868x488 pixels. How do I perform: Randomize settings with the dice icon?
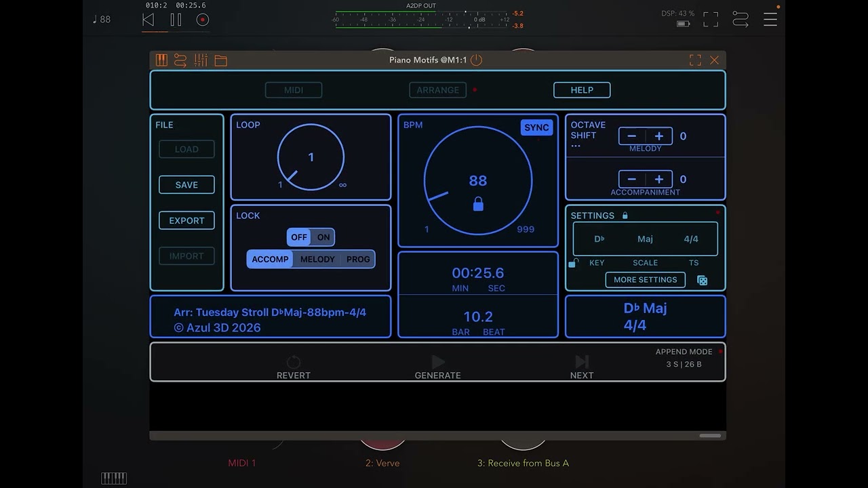pyautogui.click(x=702, y=280)
